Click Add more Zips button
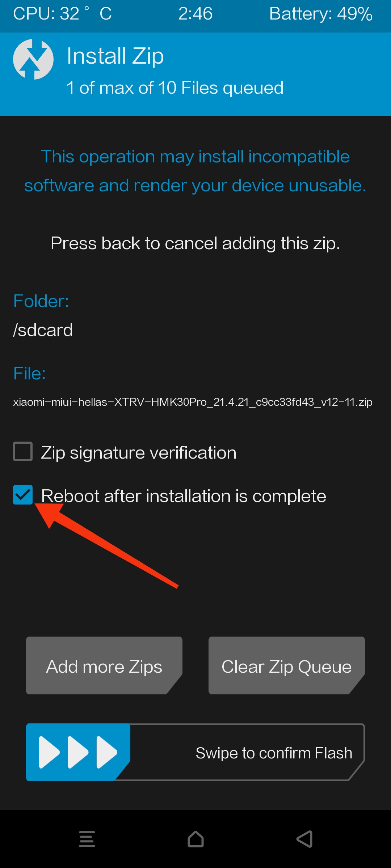Viewport: 391px width, 868px height. click(x=104, y=665)
